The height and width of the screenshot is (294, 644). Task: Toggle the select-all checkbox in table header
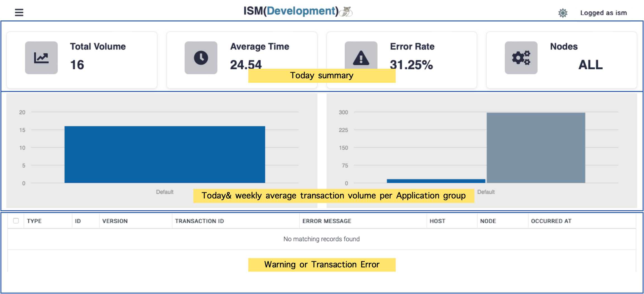(16, 221)
